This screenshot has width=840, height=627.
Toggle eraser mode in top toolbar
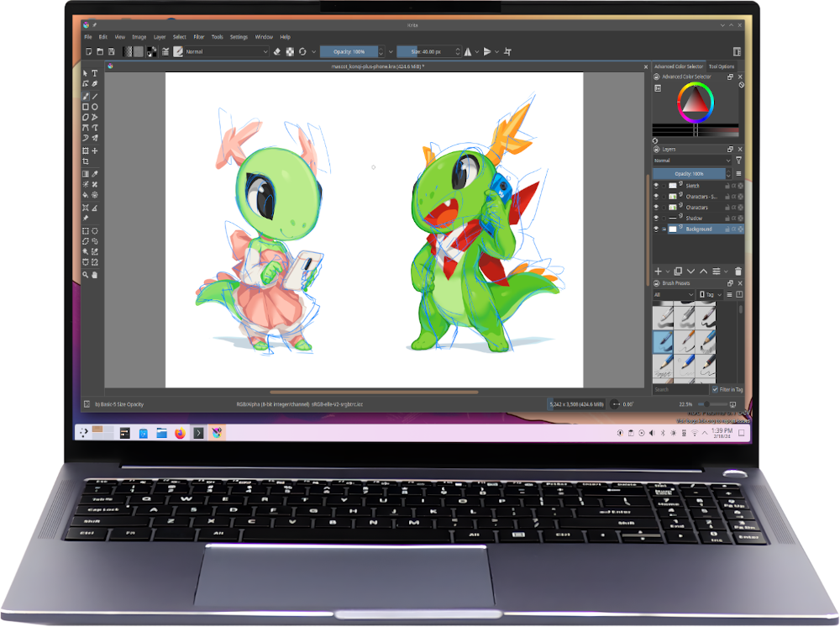click(277, 51)
